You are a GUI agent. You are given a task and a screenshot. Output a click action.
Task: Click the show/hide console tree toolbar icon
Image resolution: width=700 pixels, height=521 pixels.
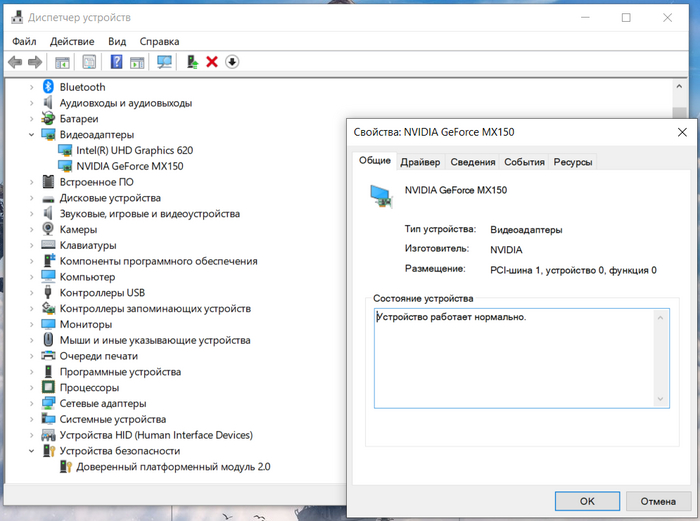[62, 62]
